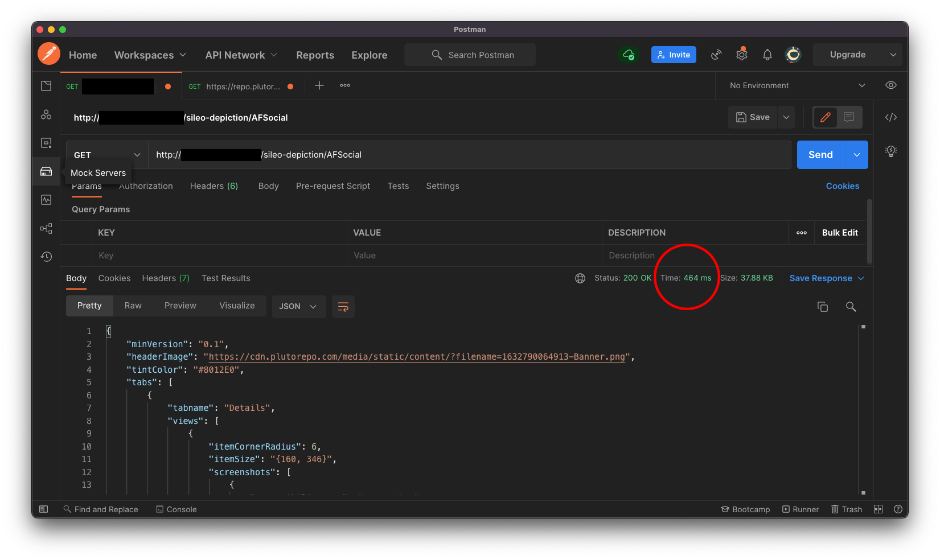Select the Visualize response view

237,306
